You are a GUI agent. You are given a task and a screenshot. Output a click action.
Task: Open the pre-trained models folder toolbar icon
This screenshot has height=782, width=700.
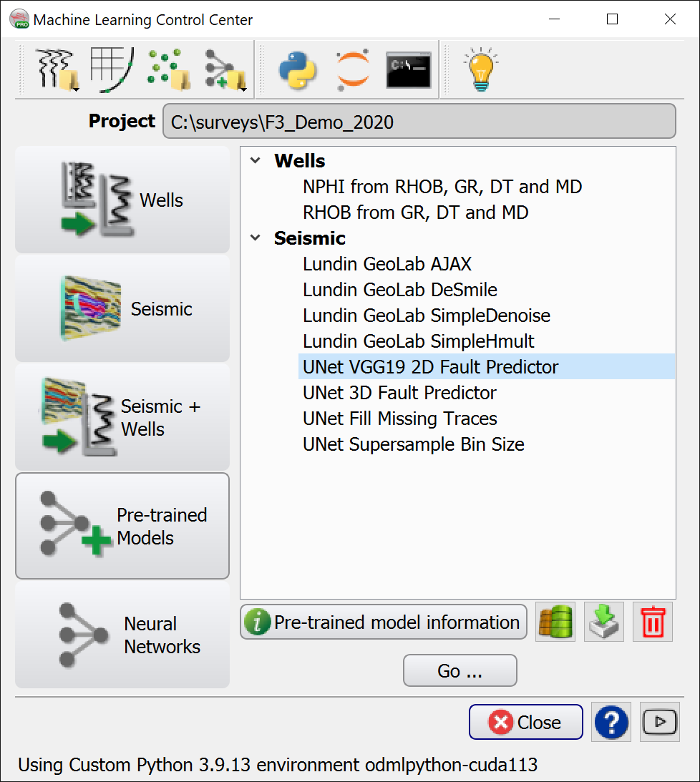pos(225,70)
